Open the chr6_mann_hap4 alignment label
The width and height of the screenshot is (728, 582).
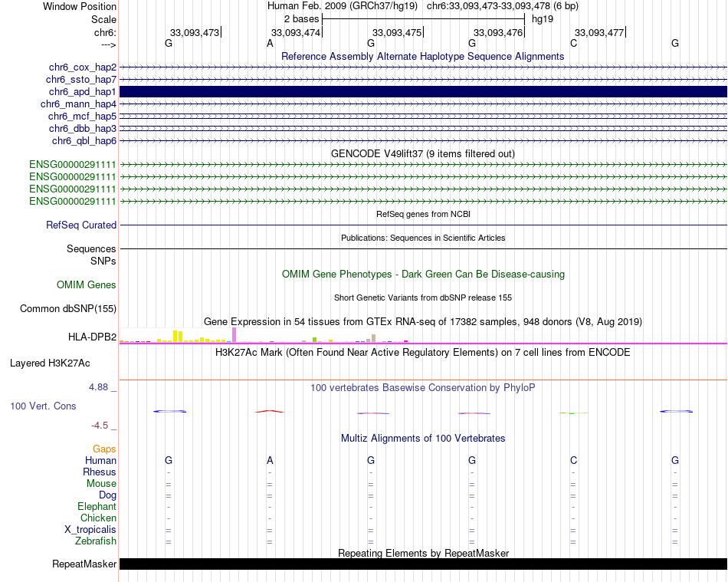78,104
